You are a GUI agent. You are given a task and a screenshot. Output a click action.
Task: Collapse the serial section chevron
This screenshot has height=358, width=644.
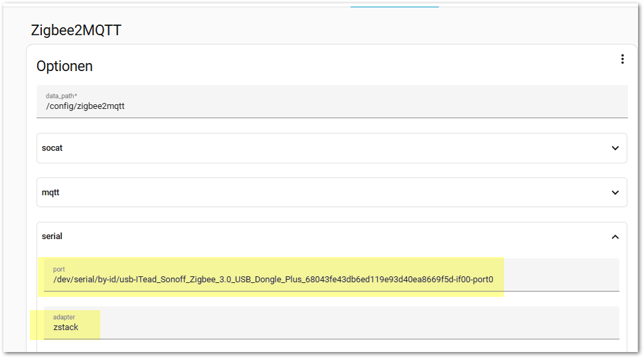coord(615,236)
